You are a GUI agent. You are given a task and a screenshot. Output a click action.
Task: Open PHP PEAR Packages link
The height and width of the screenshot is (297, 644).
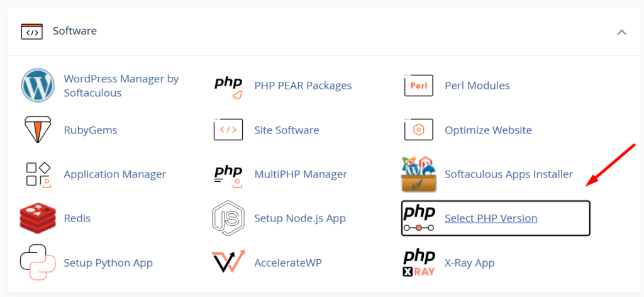pos(303,86)
